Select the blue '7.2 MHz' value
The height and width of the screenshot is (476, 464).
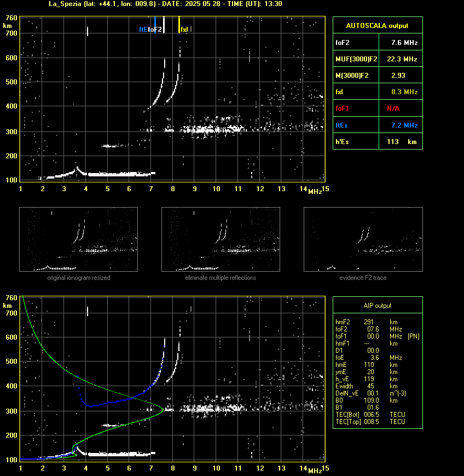[x=404, y=125]
